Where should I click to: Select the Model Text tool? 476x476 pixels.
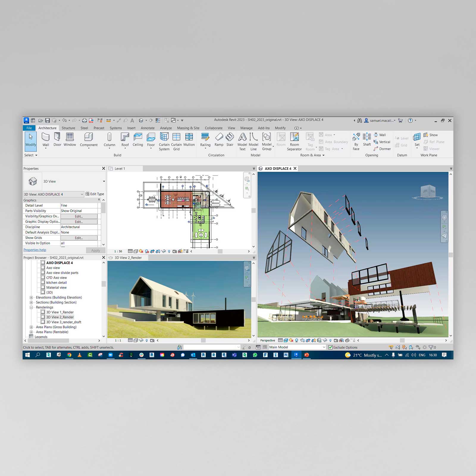point(242,142)
